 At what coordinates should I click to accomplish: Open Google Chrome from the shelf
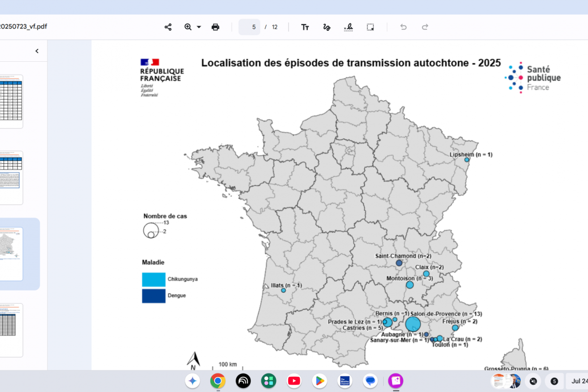(x=218, y=381)
